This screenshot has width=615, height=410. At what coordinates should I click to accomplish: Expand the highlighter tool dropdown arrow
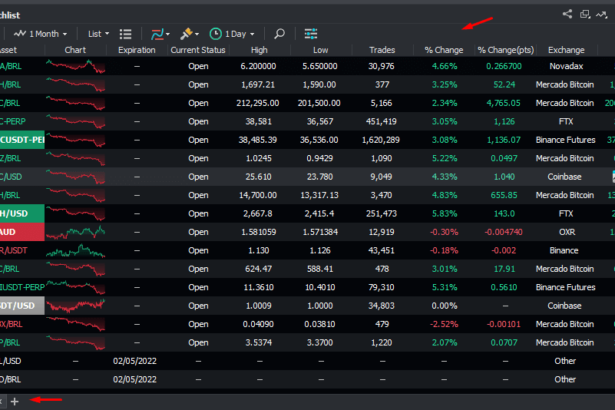(x=197, y=35)
